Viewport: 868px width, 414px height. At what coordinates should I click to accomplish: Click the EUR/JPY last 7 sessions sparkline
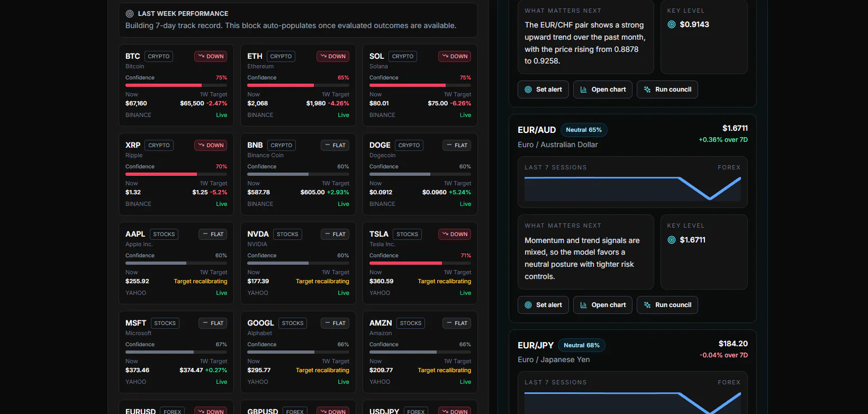[632, 402]
